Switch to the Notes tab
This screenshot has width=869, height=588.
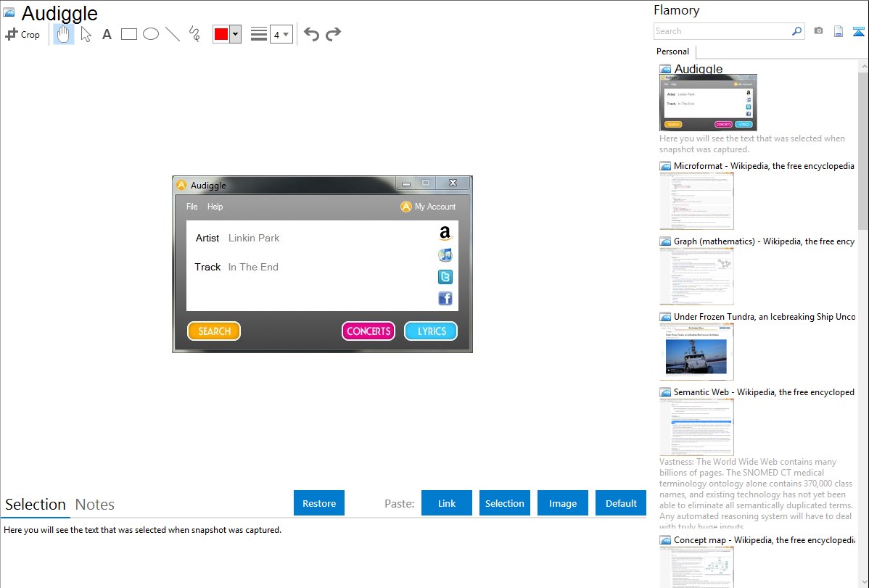click(x=95, y=505)
